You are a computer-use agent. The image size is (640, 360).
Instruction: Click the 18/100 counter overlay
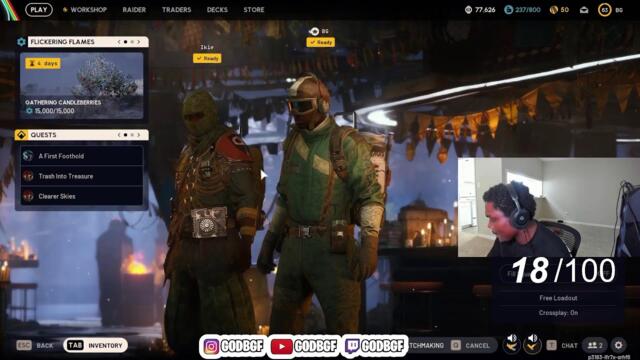point(563,270)
